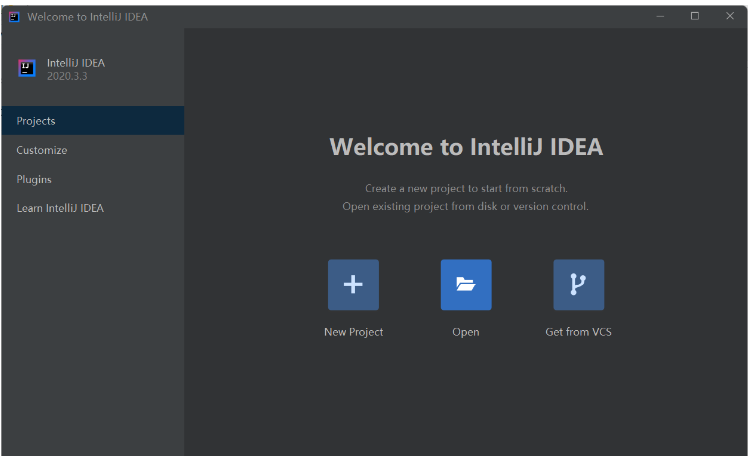Click the Welcome to IntelliJ IDEA heading
The image size is (749, 456).
(x=466, y=147)
